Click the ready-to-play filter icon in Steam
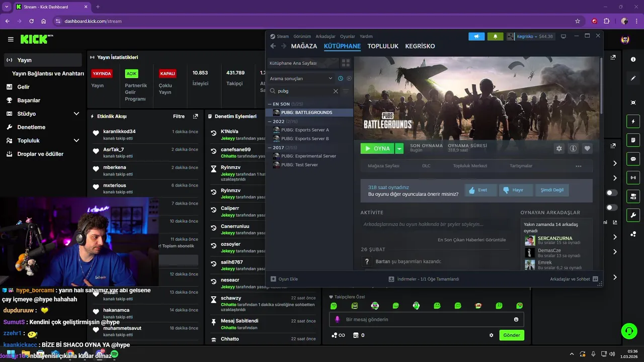Viewport: 644px width, 362px height. click(349, 78)
